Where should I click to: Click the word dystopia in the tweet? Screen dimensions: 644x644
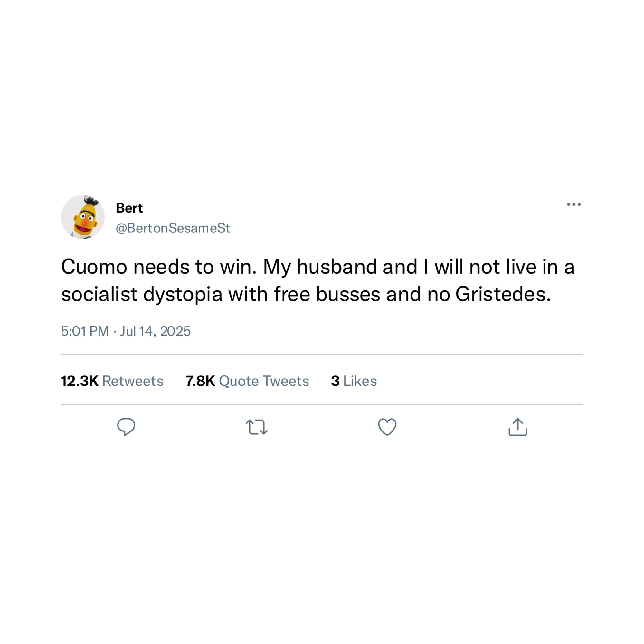tap(183, 295)
